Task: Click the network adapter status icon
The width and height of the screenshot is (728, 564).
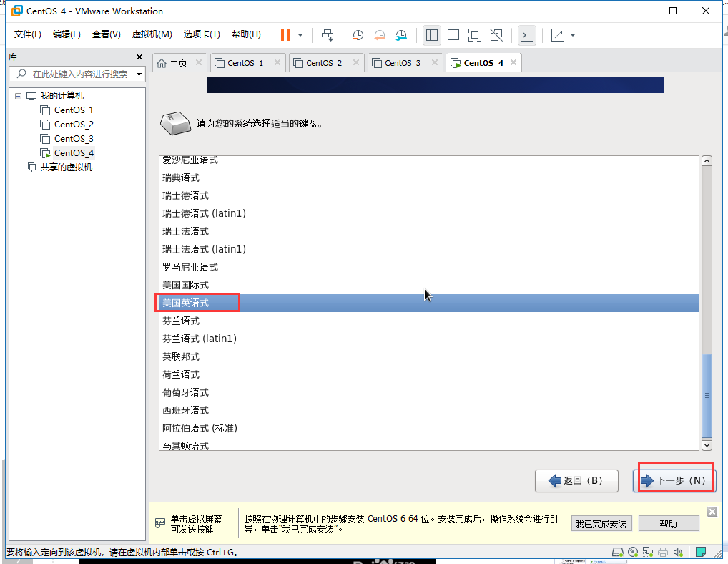Action: tap(648, 553)
